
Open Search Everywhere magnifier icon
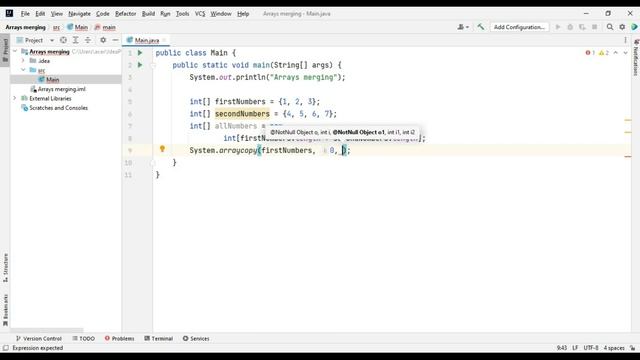pos(610,27)
